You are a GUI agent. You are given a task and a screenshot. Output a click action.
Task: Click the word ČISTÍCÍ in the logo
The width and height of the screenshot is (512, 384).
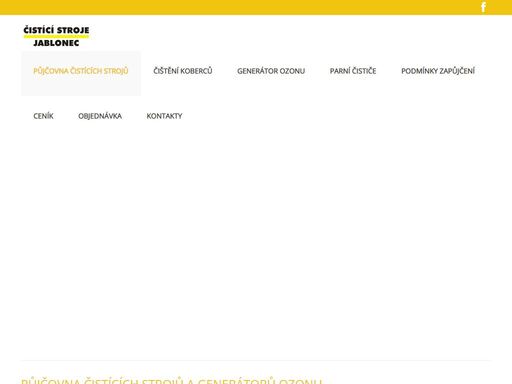coord(38,30)
